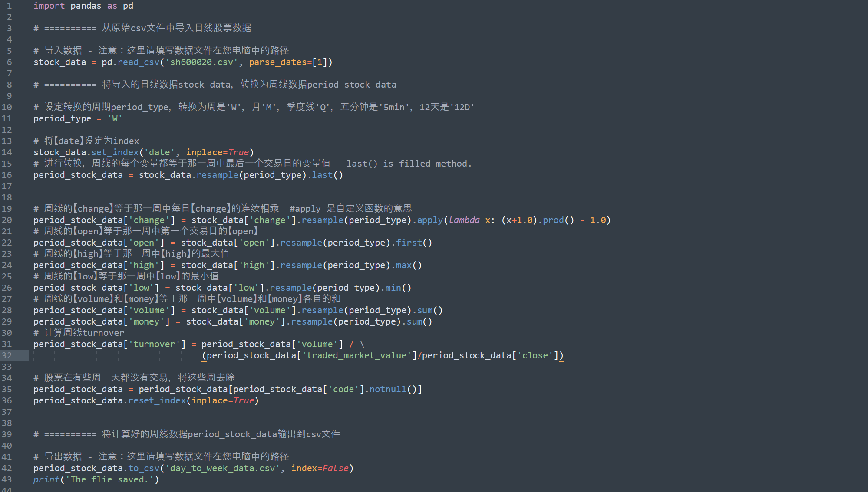868x492 pixels.
Task: Click the 'traded_market_value' string
Action: 357,355
